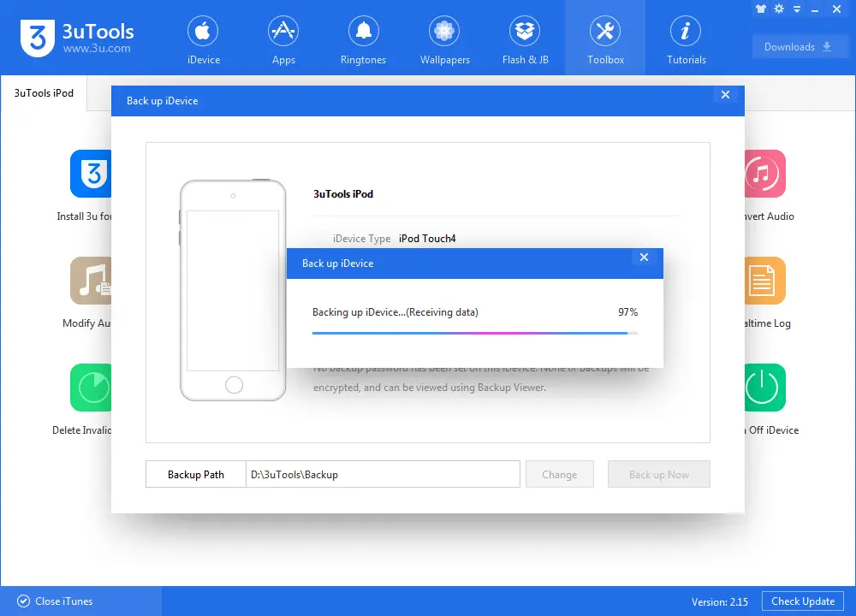Click the Convert Audio tool icon
856x616 pixels.
pyautogui.click(x=764, y=175)
